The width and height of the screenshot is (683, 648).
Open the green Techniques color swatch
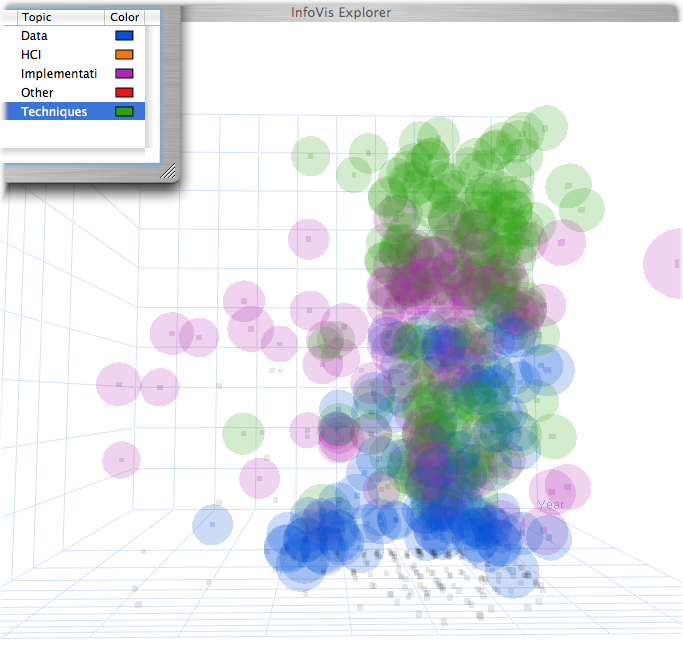pos(124,111)
